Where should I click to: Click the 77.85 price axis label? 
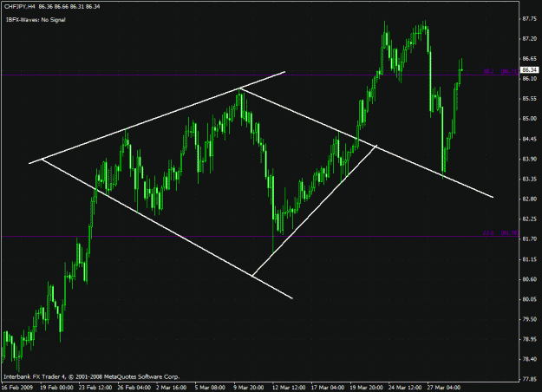530,379
